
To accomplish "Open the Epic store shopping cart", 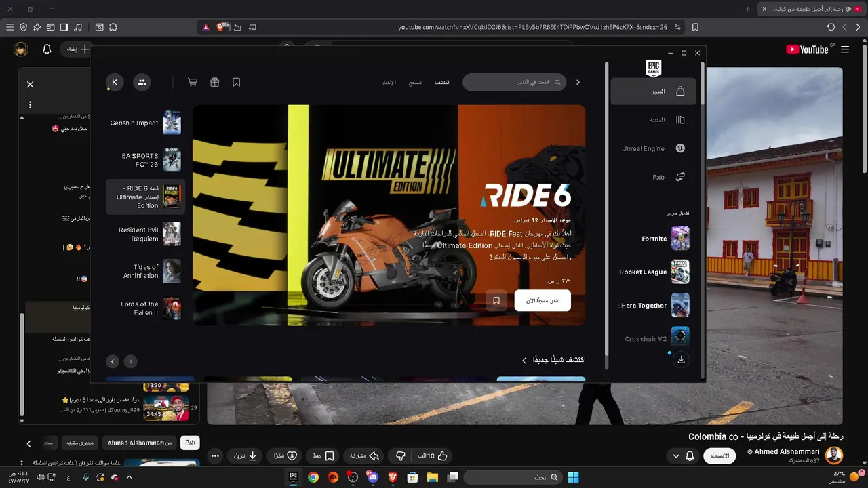I will (x=193, y=82).
